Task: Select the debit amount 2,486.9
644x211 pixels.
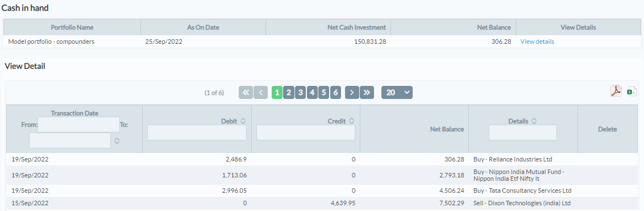Action: (236, 159)
